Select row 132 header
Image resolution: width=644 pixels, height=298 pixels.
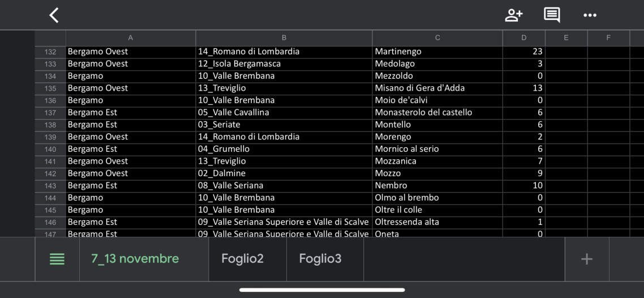click(50, 52)
